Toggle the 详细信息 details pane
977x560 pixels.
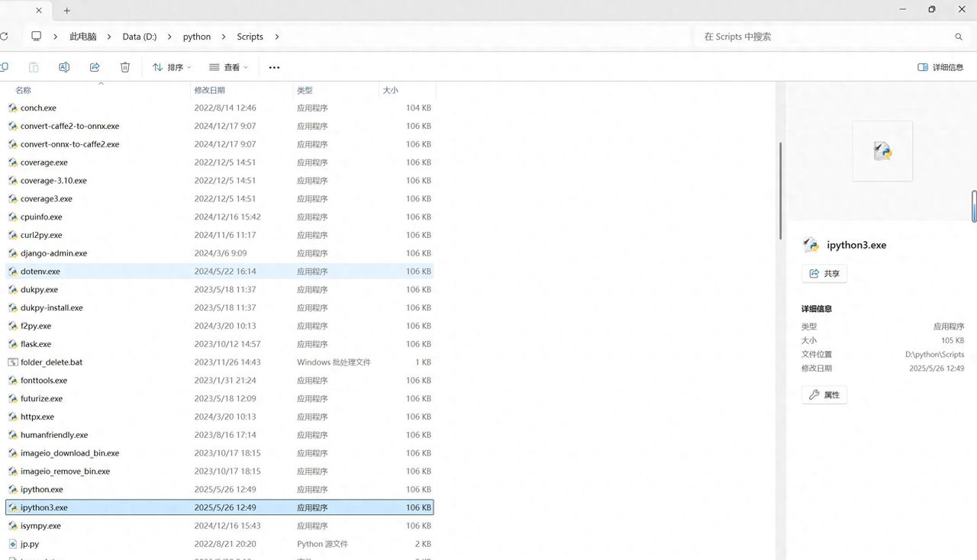pyautogui.click(x=940, y=67)
